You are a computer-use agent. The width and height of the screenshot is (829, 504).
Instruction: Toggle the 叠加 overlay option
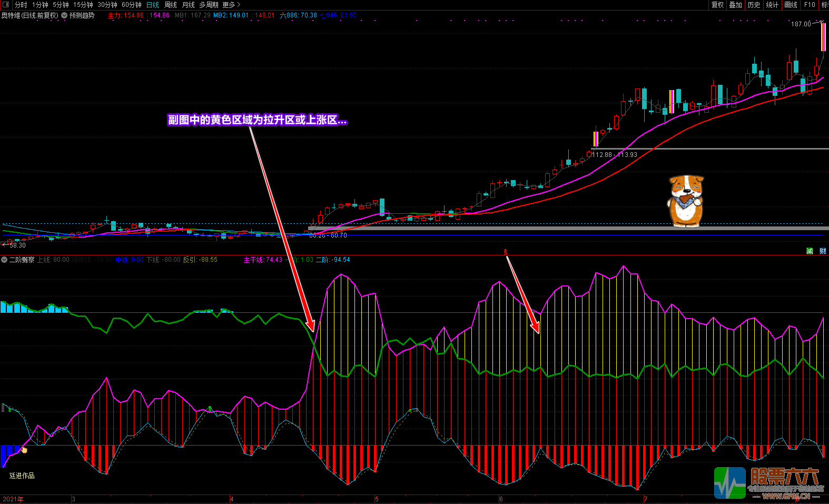pos(735,5)
